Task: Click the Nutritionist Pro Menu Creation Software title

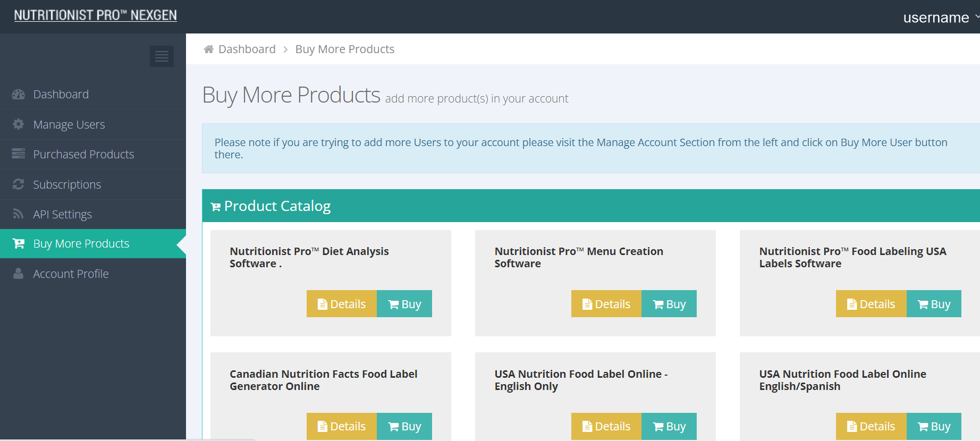Action: click(579, 257)
